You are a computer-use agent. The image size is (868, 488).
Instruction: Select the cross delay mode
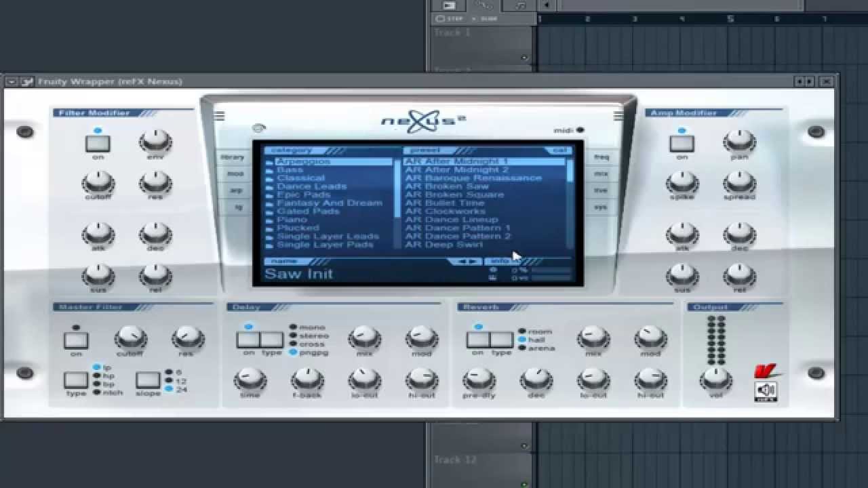point(308,344)
